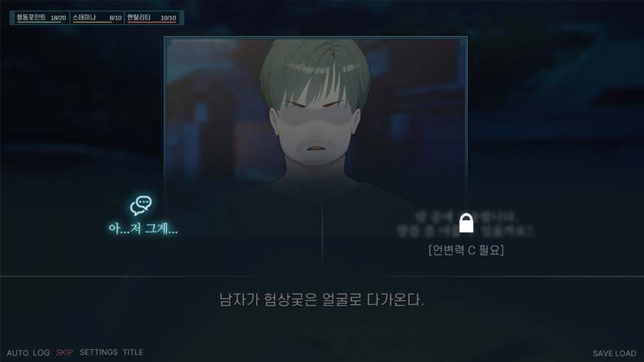
Task: Click the 스테미나 8/10 stat gauge
Action: pyautogui.click(x=97, y=18)
